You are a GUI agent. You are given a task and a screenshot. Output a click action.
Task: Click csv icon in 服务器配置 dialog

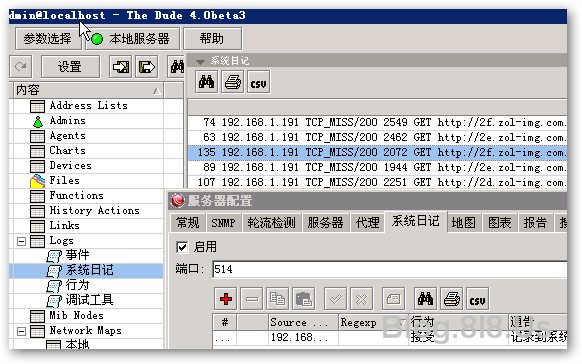(477, 299)
